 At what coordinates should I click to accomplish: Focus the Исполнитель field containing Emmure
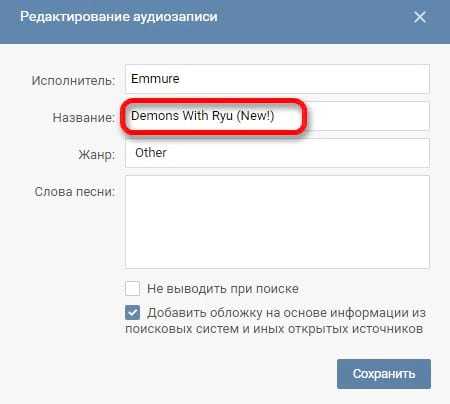pos(277,79)
